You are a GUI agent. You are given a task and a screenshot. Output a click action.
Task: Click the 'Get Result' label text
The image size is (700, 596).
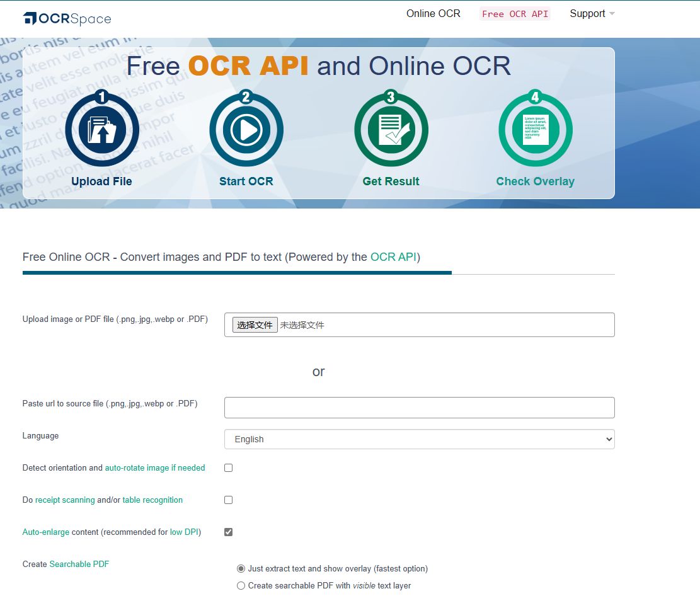[391, 181]
